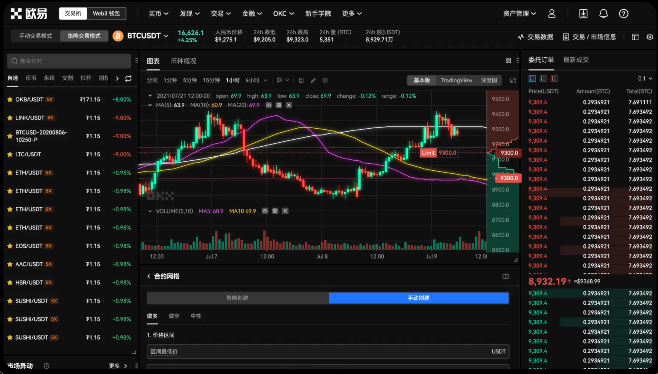Viewport: 658px width, 374px height.
Task: Select the 中性 direction tab
Action: click(x=196, y=316)
